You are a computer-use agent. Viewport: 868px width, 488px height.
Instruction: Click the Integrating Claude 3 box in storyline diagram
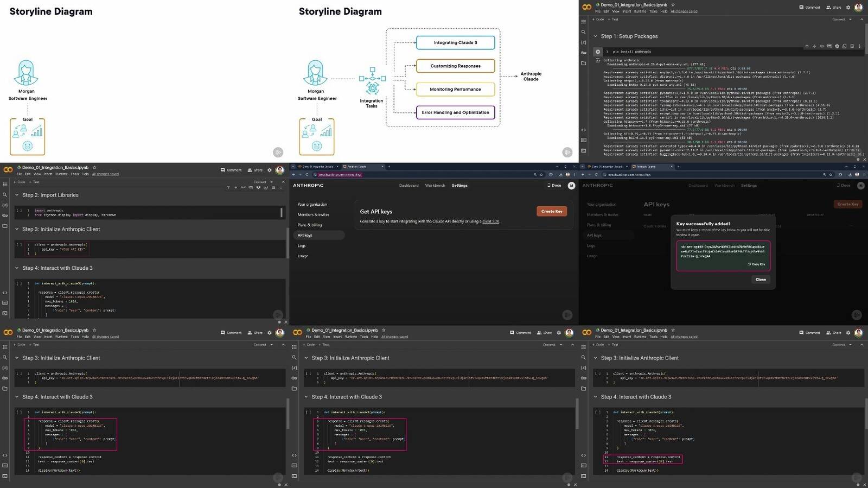coord(456,42)
